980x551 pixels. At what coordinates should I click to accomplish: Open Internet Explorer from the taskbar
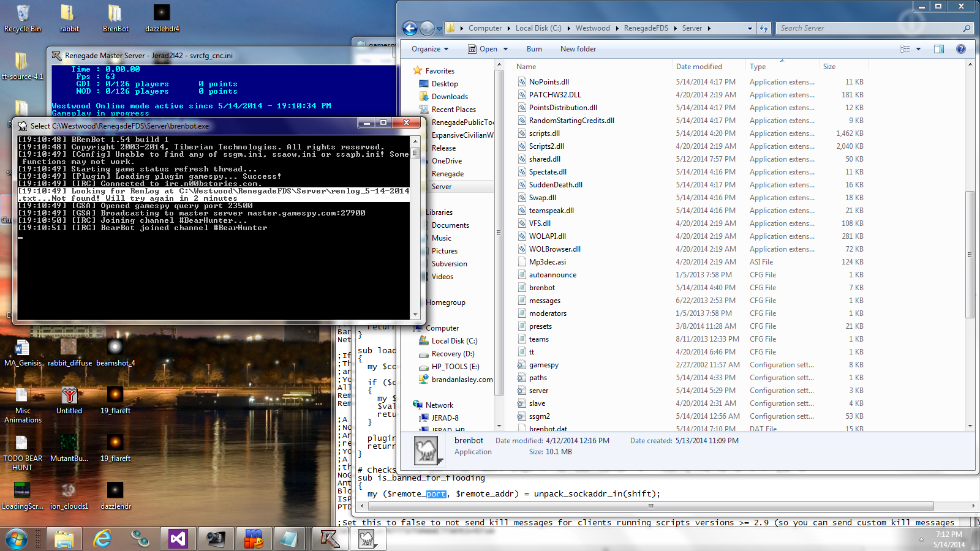[x=102, y=538]
